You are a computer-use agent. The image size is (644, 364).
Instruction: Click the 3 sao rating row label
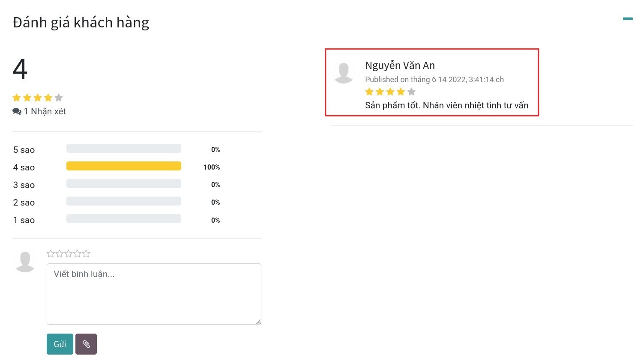24,185
